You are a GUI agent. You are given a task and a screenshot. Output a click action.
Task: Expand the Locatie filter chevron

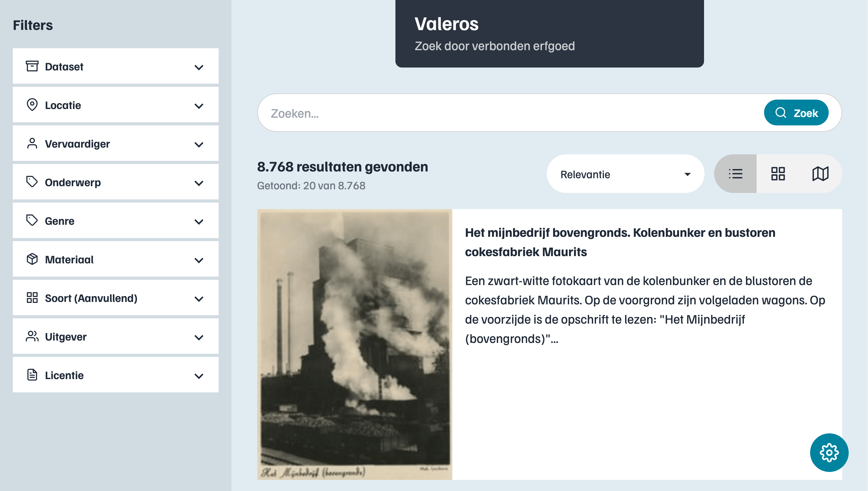199,106
